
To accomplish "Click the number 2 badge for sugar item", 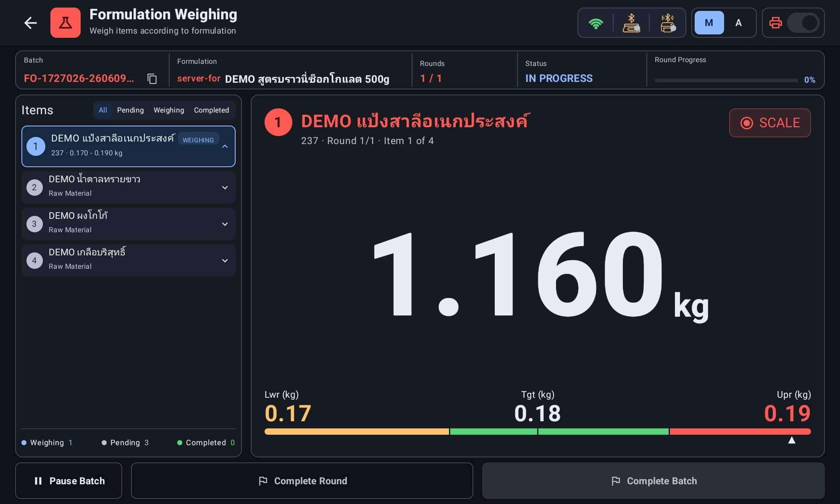I will coord(34,187).
